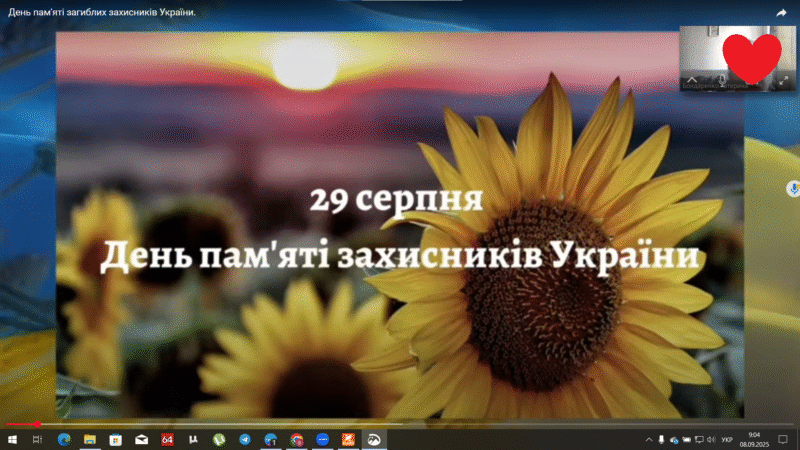Open Task View from the taskbar
Screen dimensions: 800x450
(x=37, y=439)
